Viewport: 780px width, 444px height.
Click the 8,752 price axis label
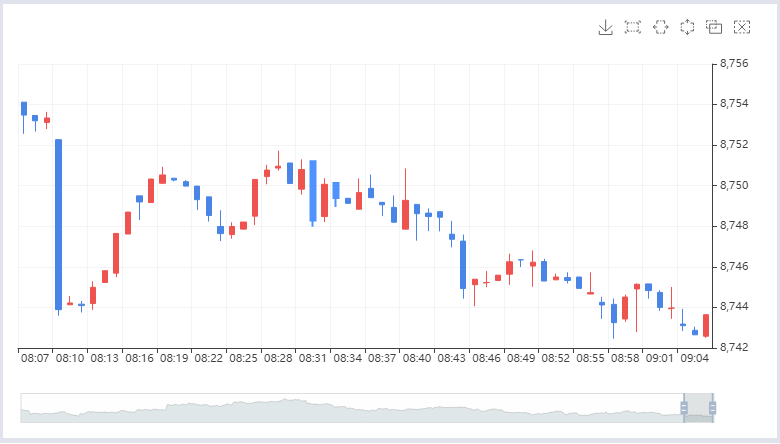point(734,145)
